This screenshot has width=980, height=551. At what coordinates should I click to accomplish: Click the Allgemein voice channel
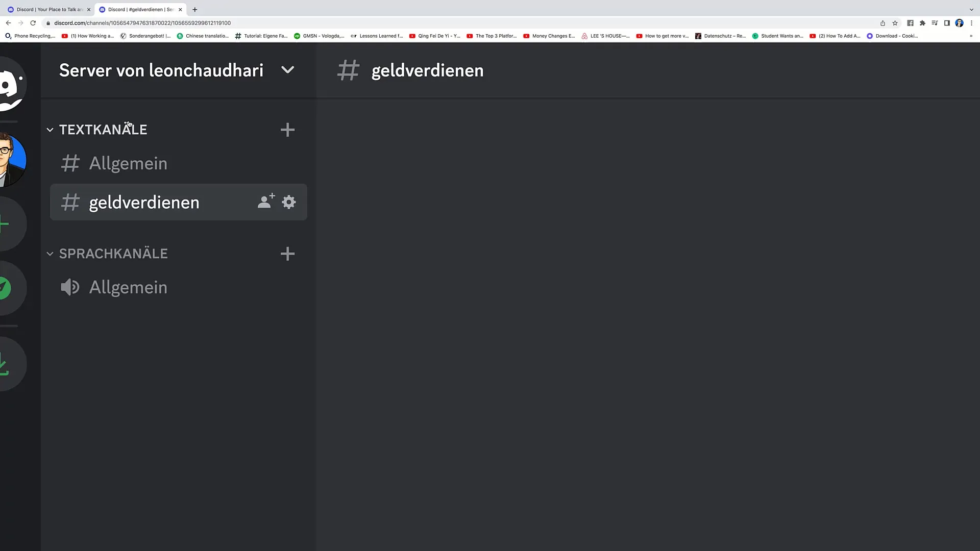(x=128, y=288)
